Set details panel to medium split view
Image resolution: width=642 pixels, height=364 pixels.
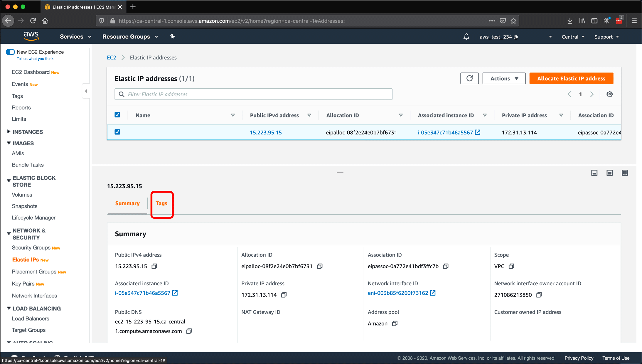[x=609, y=173]
